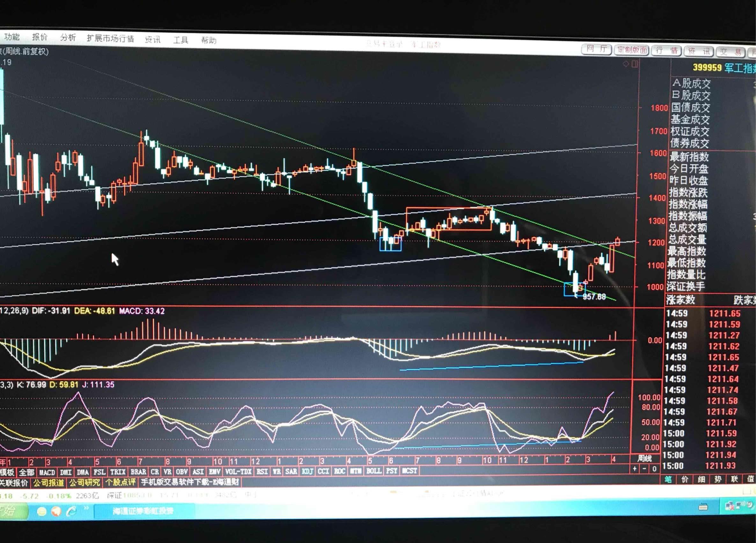Click the on-screen keyboard icon in taskbar
The width and height of the screenshot is (756, 543).
coord(703,507)
